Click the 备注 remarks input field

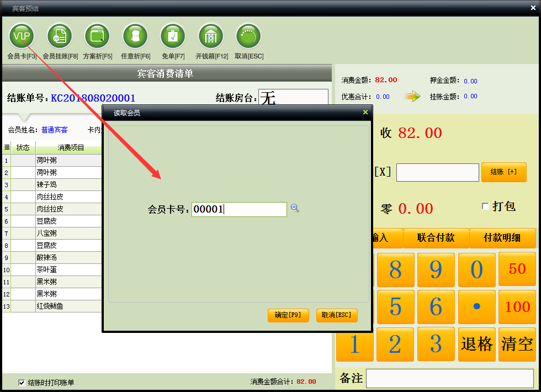click(x=449, y=379)
